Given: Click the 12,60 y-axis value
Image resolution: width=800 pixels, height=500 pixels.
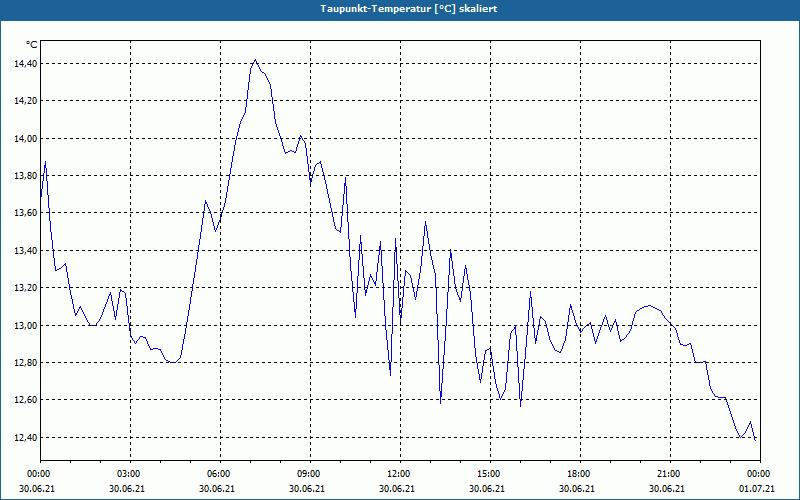Looking at the screenshot, I should pos(25,400).
